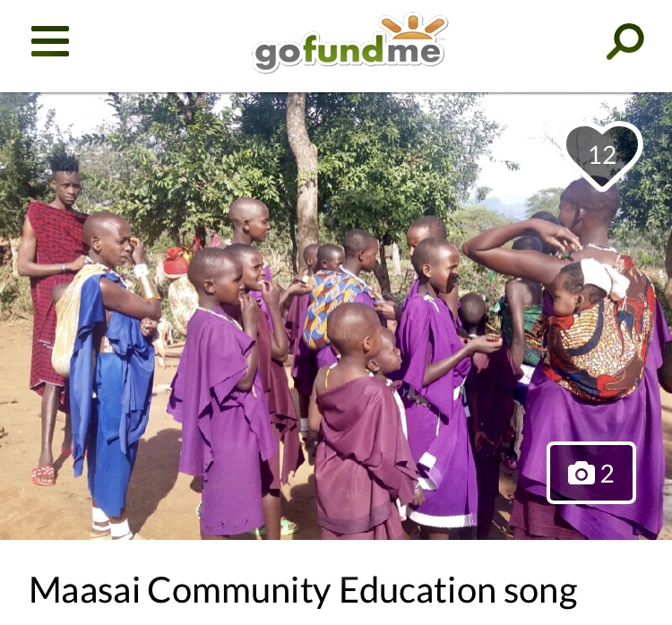Expand the site menu via three-line icon
Screen dimensions: 672x625
point(50,41)
